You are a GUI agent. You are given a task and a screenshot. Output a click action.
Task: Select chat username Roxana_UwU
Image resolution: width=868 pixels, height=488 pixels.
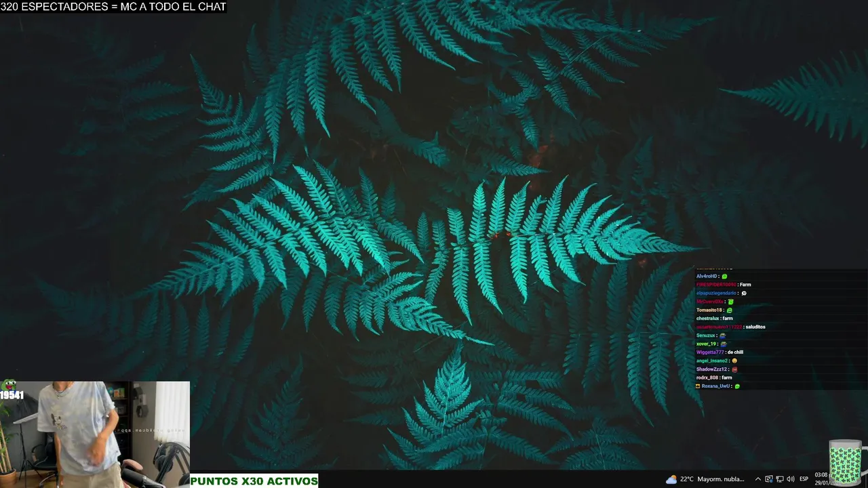(715, 386)
